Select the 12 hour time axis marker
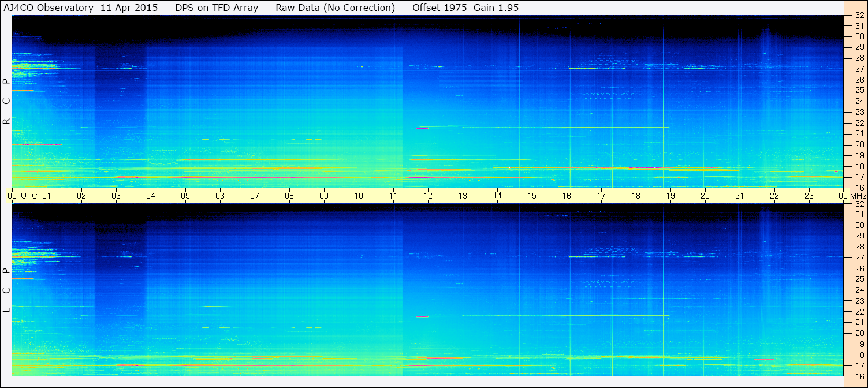Screen dimensions: 868x388 (x=428, y=196)
